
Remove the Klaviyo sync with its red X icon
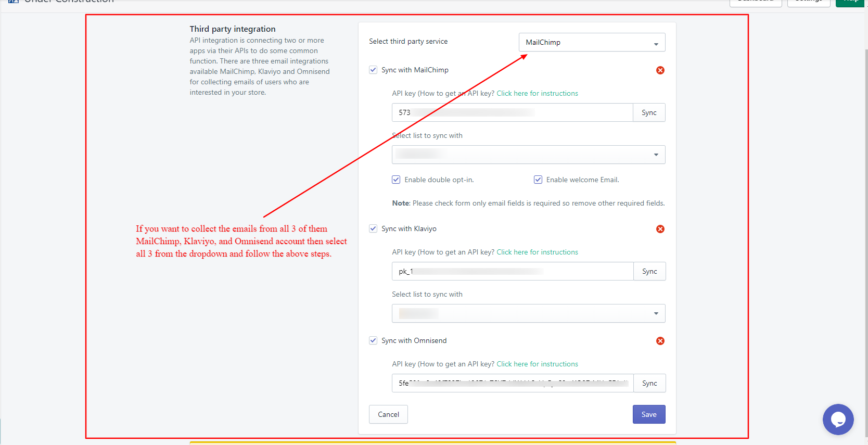[x=660, y=229]
